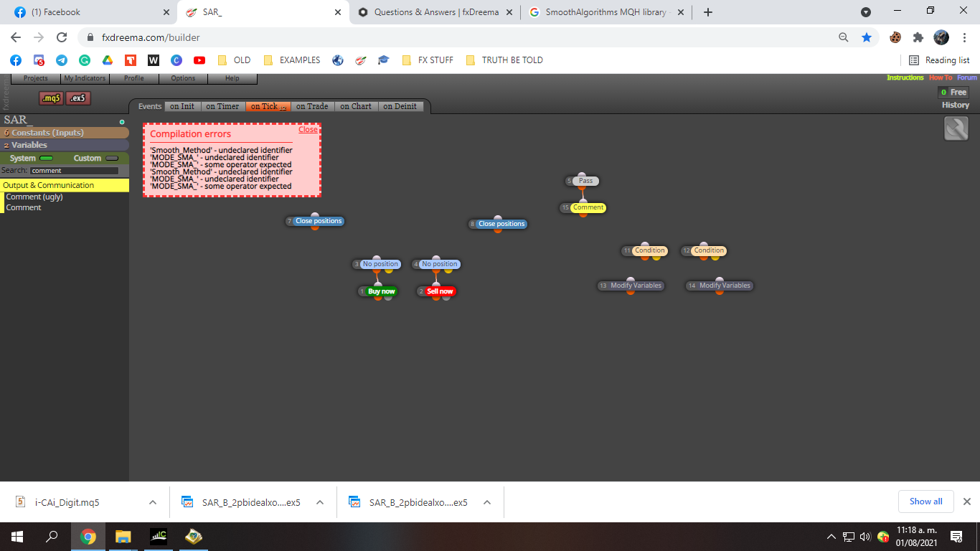The width and height of the screenshot is (980, 551).
Task: Open the Facebook bookmark icon
Action: [16, 60]
